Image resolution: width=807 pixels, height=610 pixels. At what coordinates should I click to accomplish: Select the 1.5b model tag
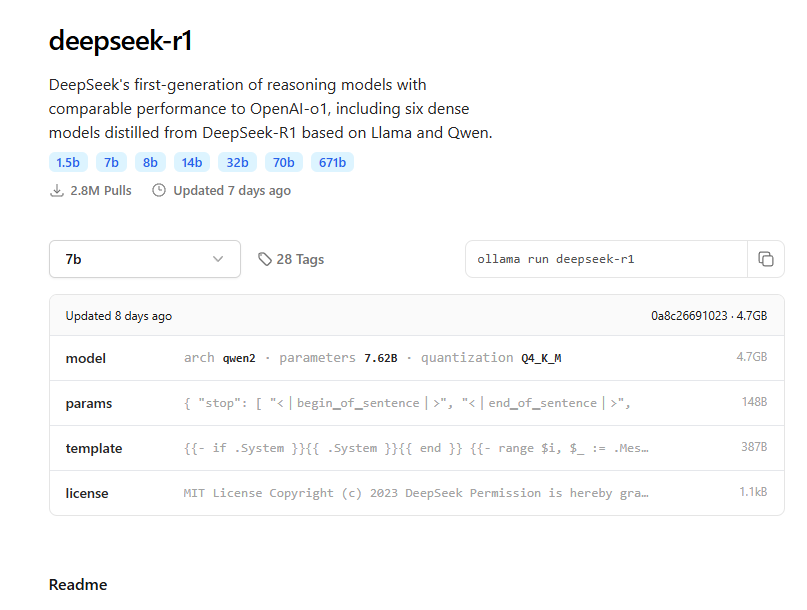coord(68,161)
